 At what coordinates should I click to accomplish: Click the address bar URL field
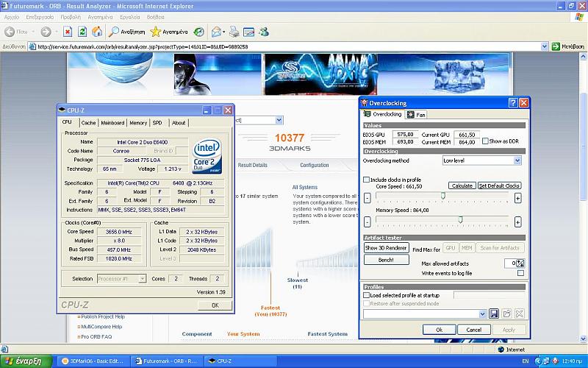tap(288, 46)
